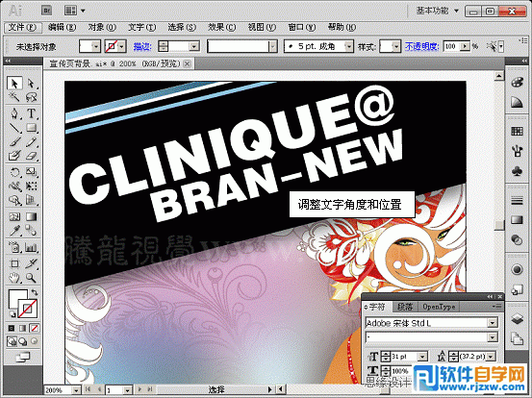532x398 pixels.
Task: Set paint mode to None
Action: [x=35, y=328]
